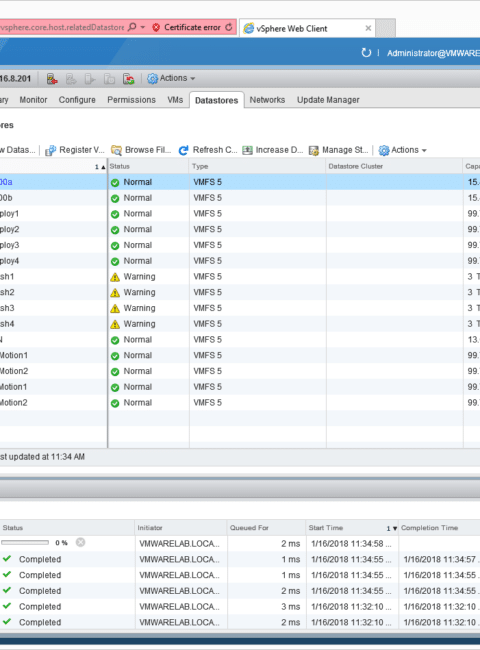
Task: Click the enter maintenance mode host icon
Action: (52, 79)
